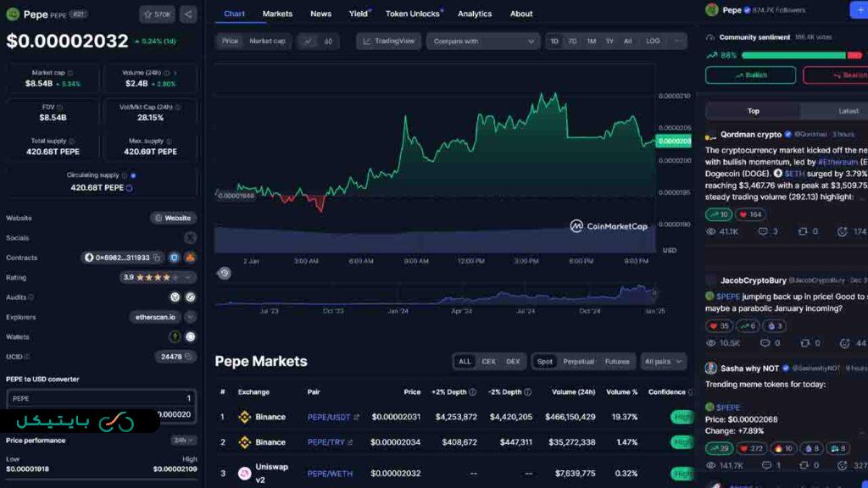Toggle the chart to Market cap

267,41
